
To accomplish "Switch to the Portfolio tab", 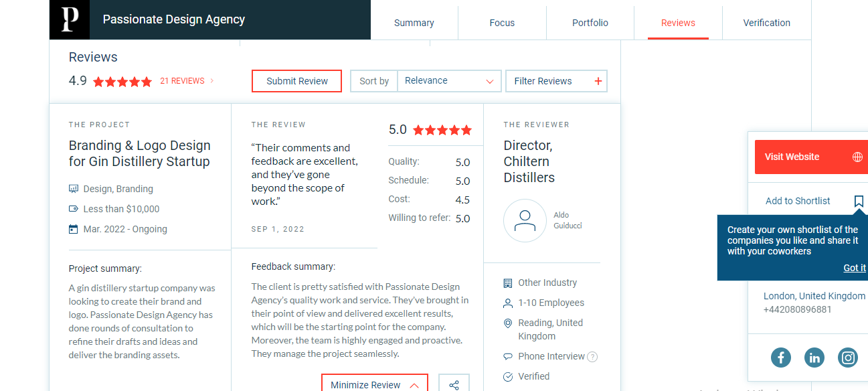I will click(590, 23).
